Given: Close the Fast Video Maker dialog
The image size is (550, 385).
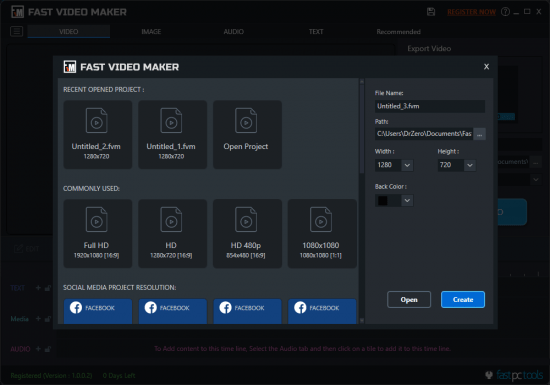Looking at the screenshot, I should (x=486, y=67).
